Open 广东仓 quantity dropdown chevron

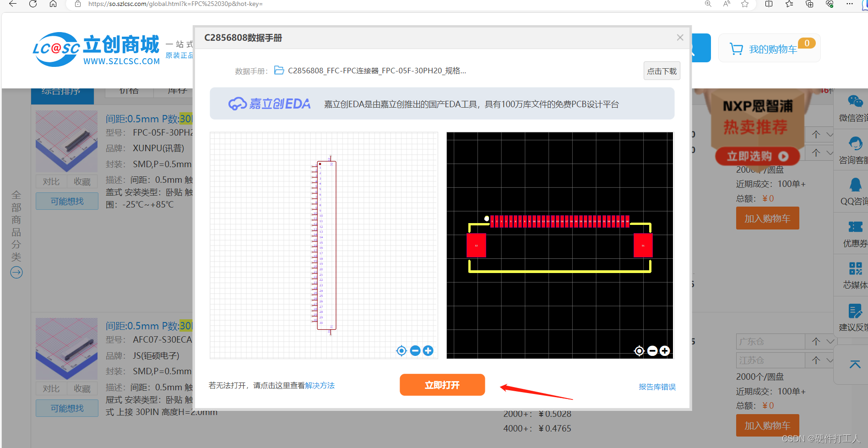pyautogui.click(x=830, y=341)
